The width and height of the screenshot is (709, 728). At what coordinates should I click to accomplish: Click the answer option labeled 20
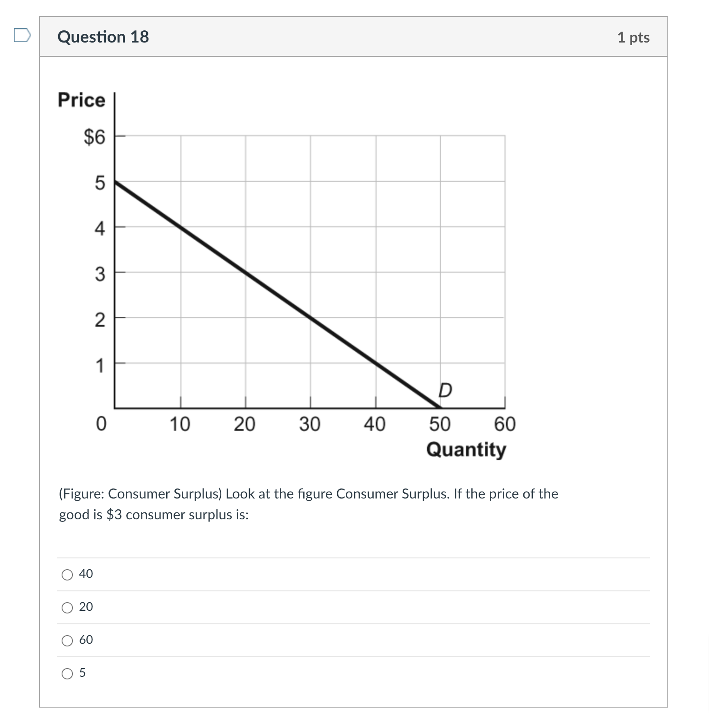(85, 607)
